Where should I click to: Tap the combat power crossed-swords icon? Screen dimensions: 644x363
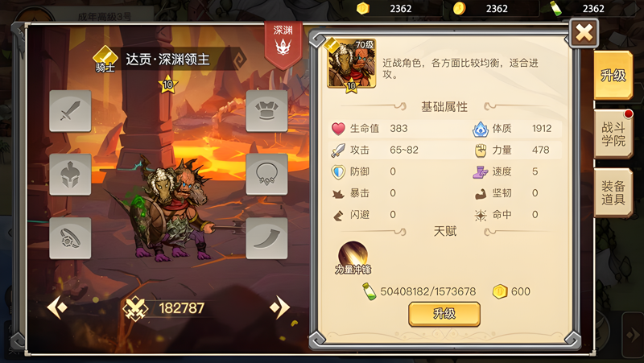(135, 308)
